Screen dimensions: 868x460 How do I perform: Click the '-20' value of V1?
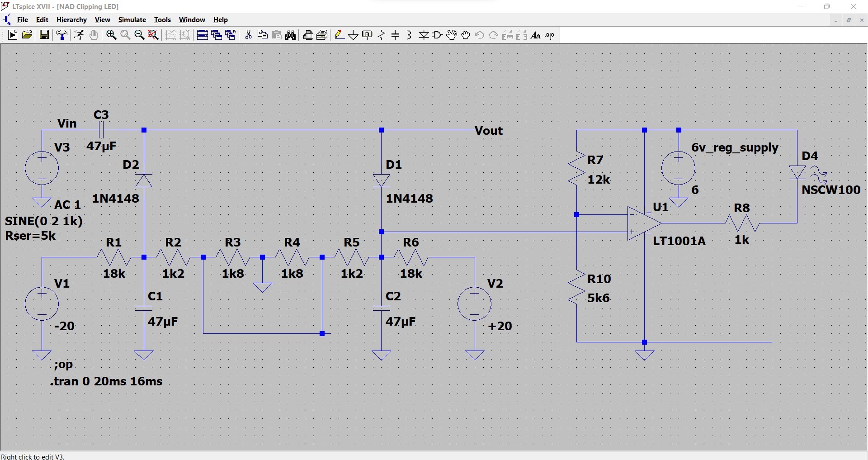pos(64,326)
